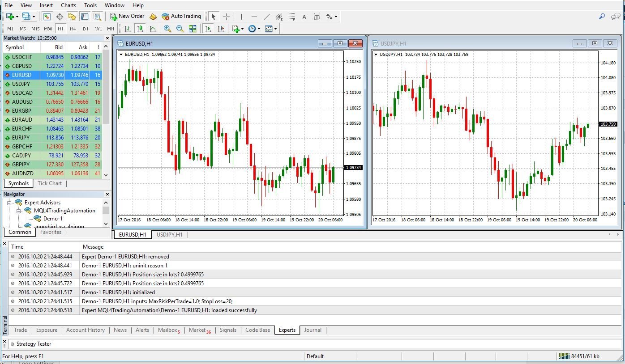Click the New Chart icon

[x=10, y=17]
